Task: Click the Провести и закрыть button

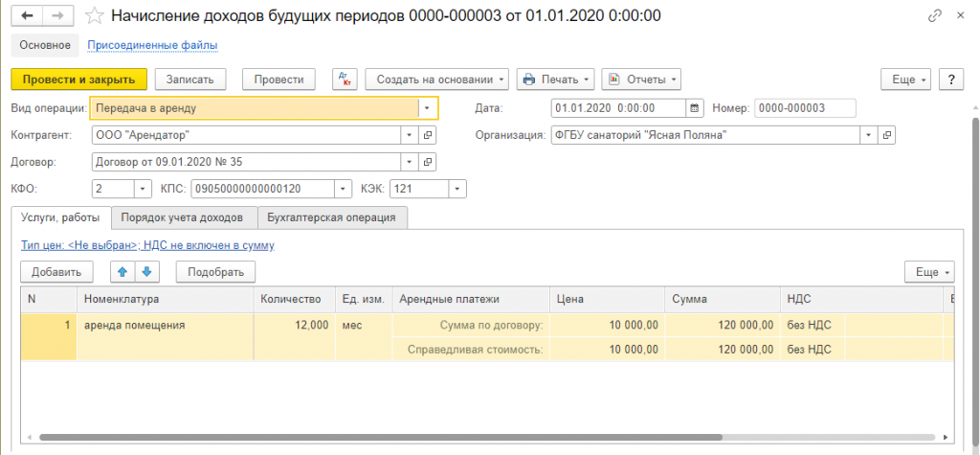Action: point(78,80)
